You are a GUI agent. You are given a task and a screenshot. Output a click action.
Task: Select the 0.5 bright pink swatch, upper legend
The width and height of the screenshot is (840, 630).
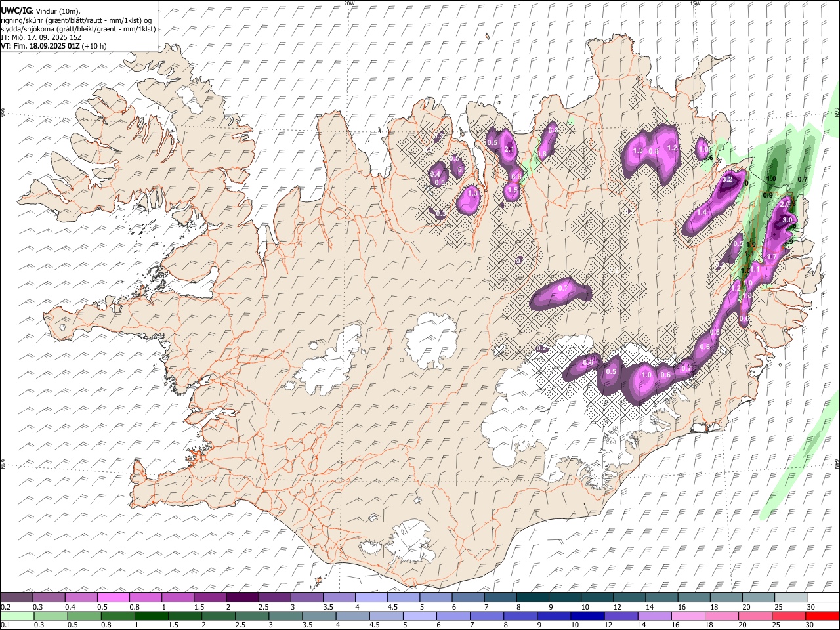[114, 598]
